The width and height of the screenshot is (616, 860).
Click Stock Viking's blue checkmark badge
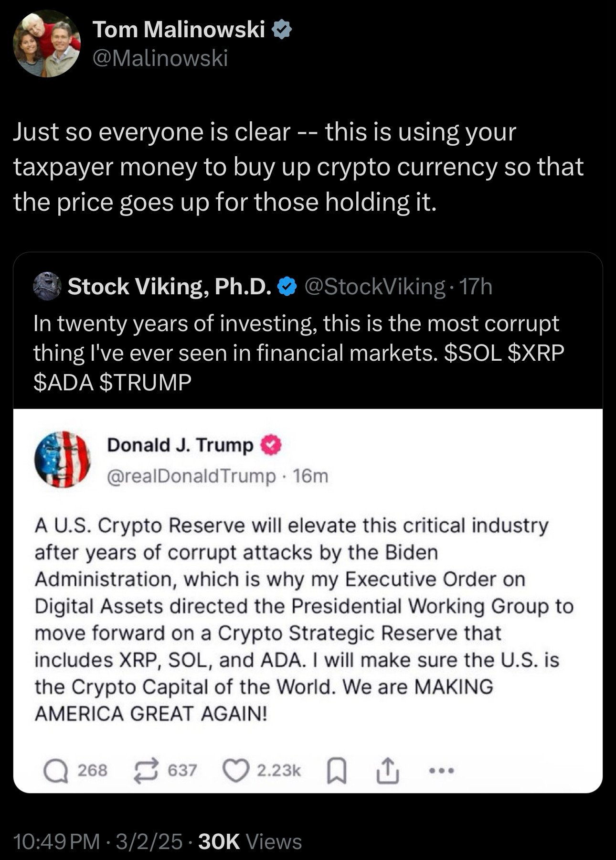click(x=287, y=286)
